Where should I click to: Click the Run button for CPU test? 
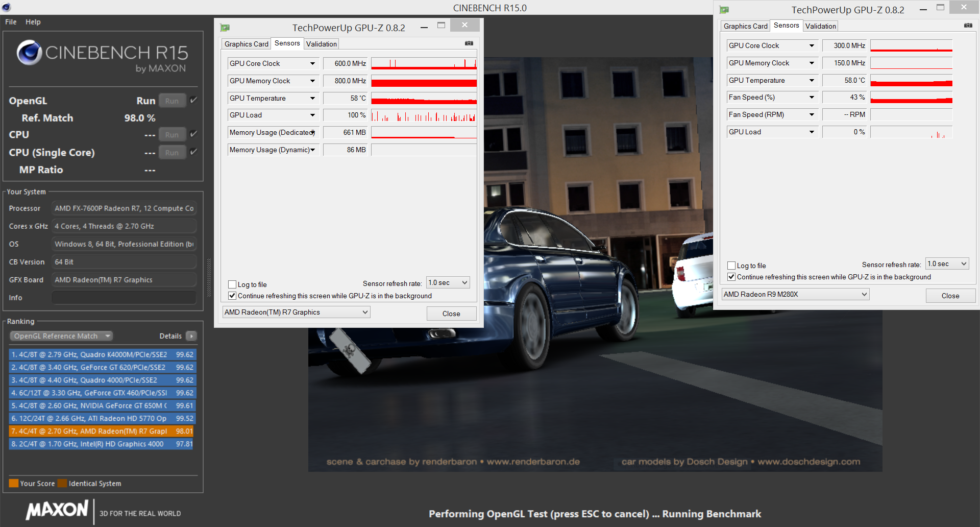pos(172,135)
